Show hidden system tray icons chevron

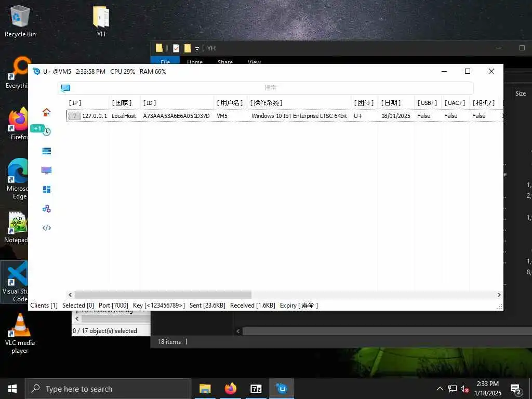click(440, 389)
